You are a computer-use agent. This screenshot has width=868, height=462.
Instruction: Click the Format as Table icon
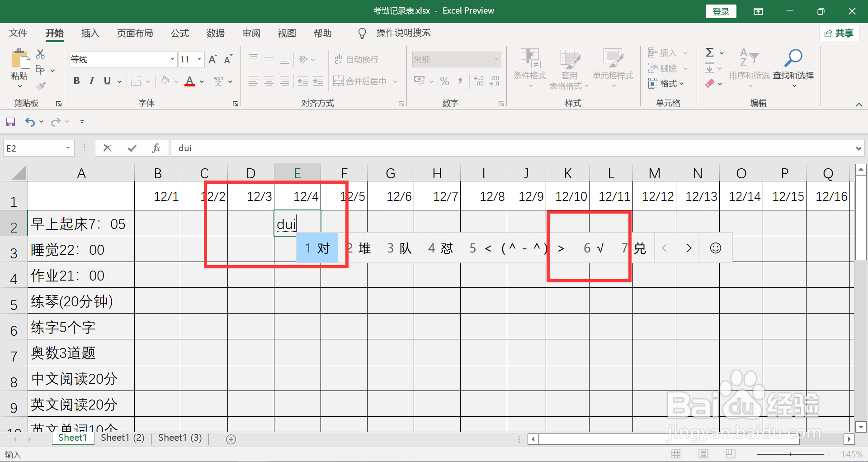(x=570, y=58)
